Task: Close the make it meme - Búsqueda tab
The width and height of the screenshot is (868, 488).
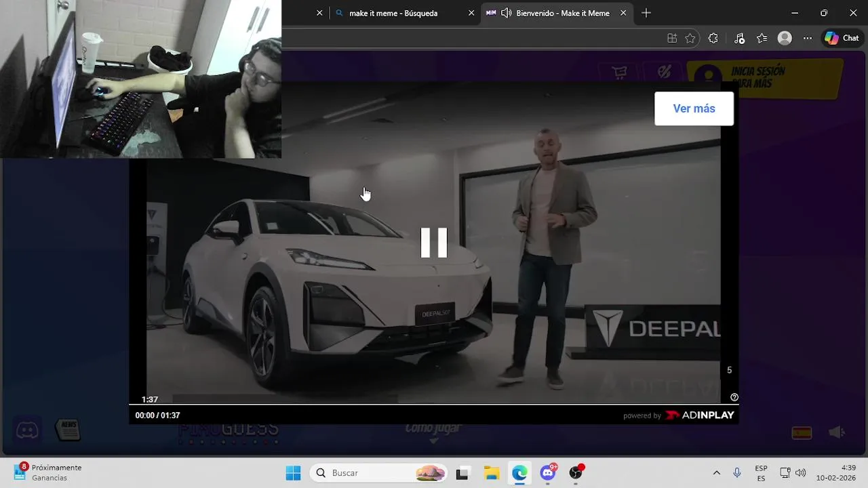Action: pos(471,13)
